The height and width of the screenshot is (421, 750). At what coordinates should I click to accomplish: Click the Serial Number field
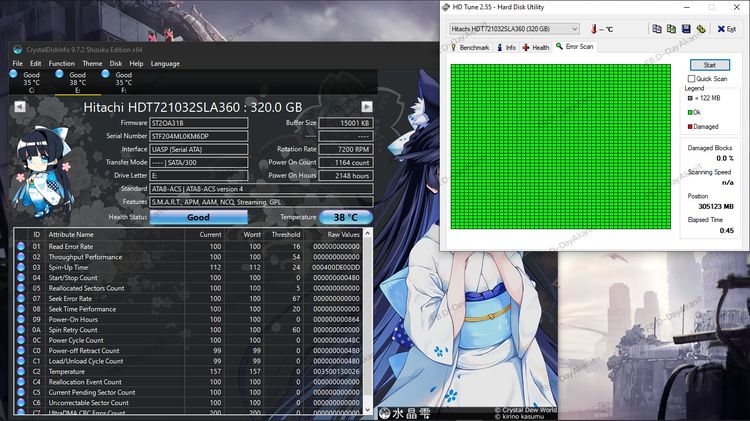(199, 136)
